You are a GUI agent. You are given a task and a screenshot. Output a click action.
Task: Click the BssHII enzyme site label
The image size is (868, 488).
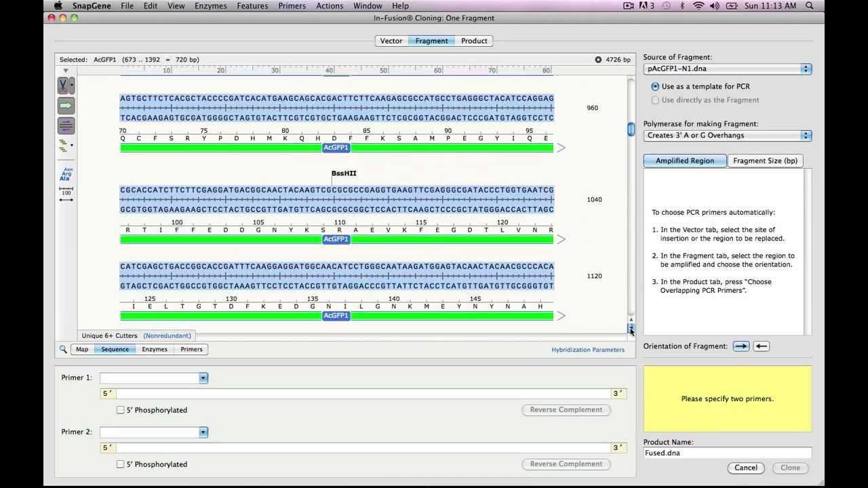[x=344, y=174]
